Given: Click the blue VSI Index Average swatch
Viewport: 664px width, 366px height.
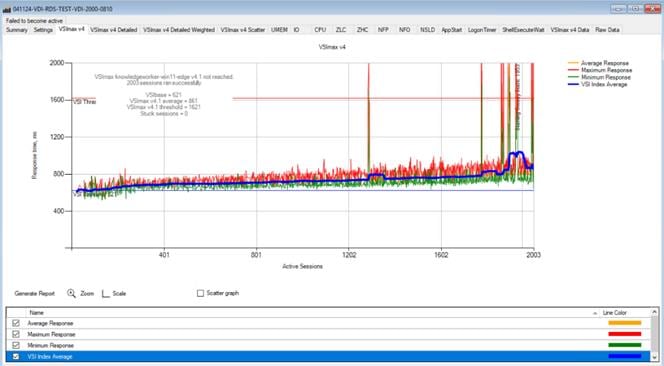Looking at the screenshot, I should [x=625, y=356].
